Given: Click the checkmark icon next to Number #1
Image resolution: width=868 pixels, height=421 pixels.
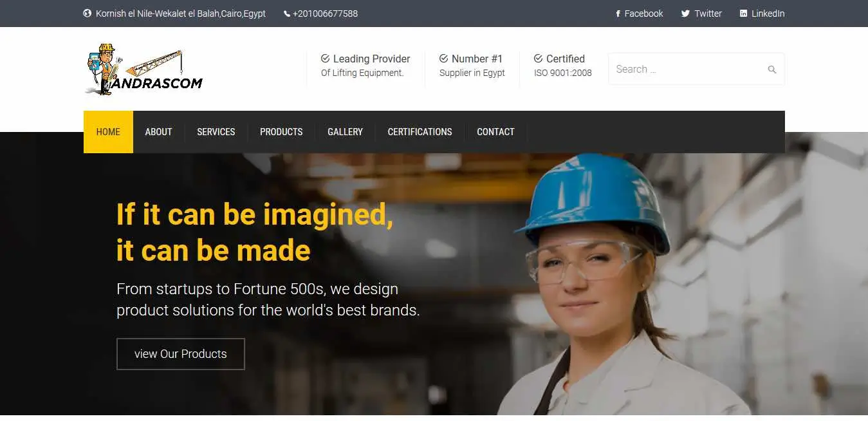Looking at the screenshot, I should 443,59.
